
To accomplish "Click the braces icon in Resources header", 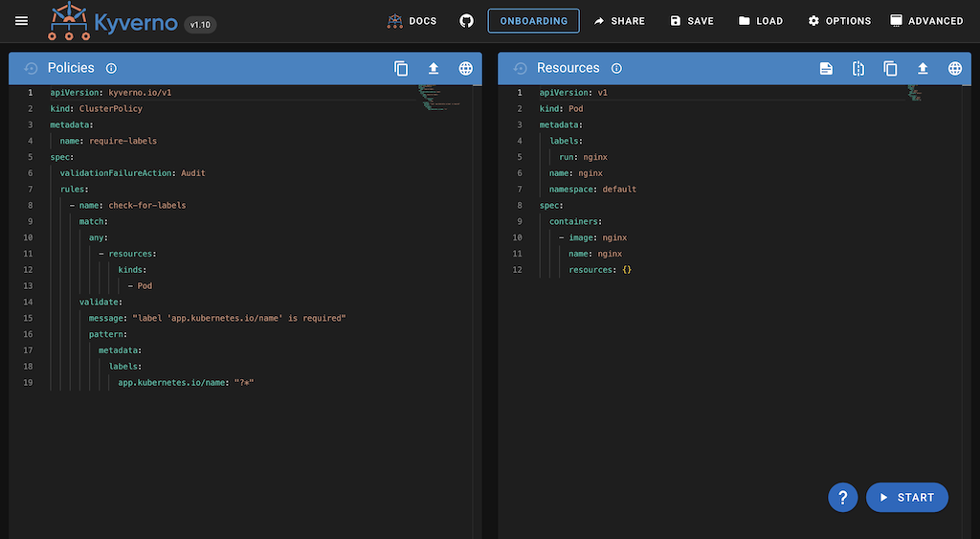I will (858, 68).
